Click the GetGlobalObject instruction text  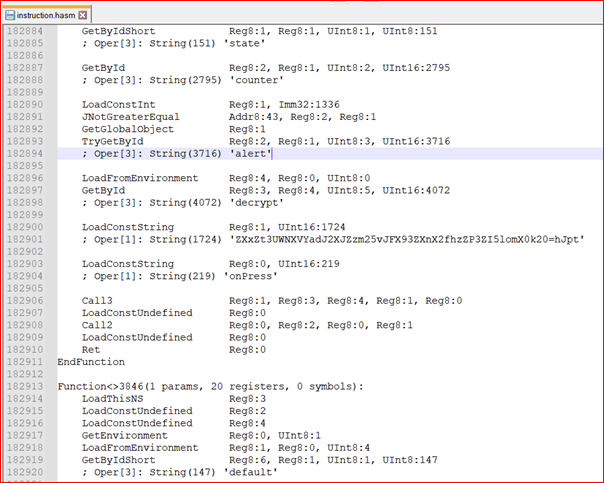(128, 129)
